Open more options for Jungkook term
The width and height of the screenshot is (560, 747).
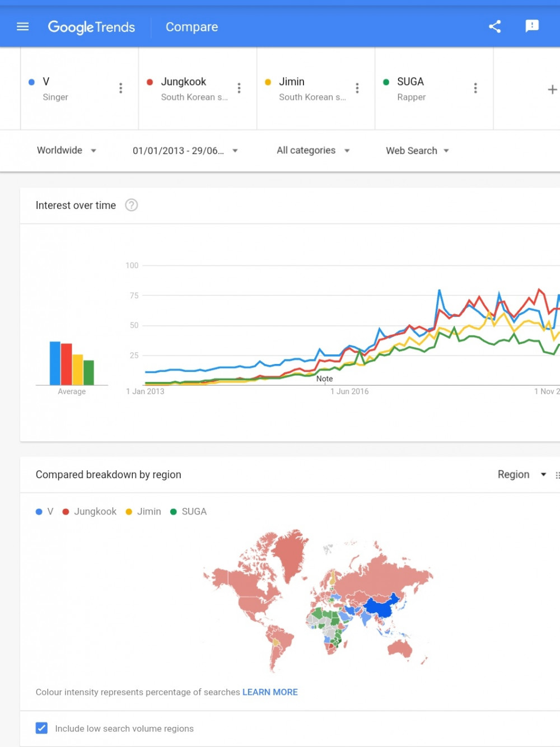pos(239,88)
